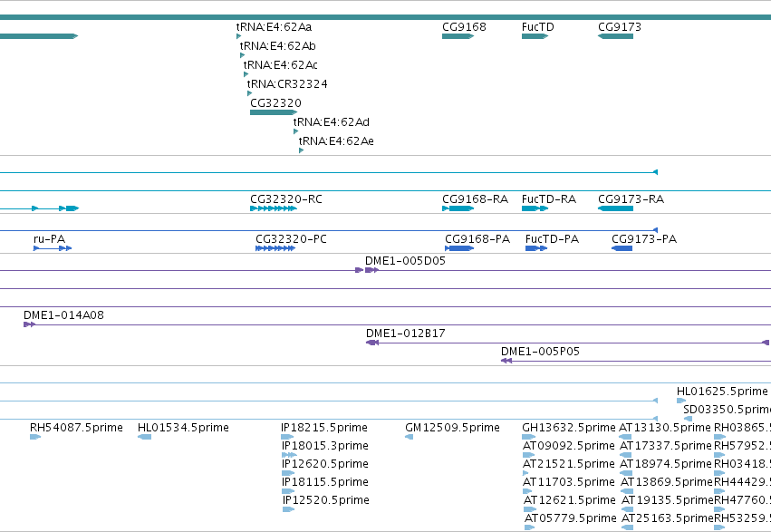771x532 pixels.
Task: Select the AT13869.5prime EST label
Action: coord(667,482)
